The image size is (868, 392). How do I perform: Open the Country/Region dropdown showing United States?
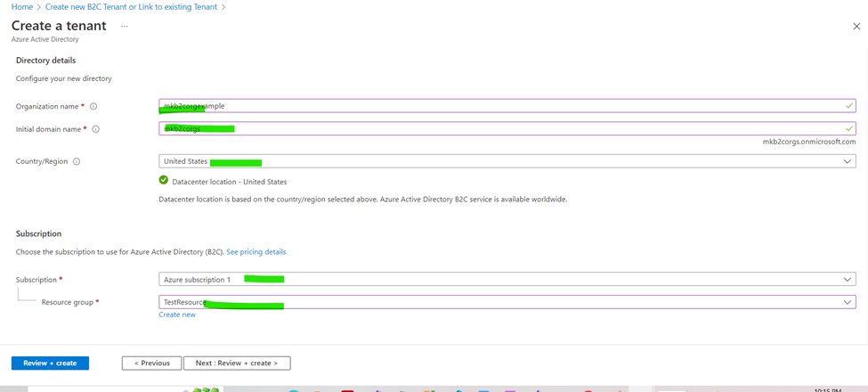point(507,161)
